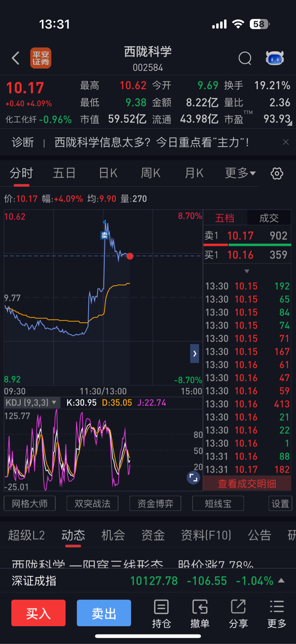This screenshot has height=644, width=296.
Task: Open the 更多 menu icon
Action: click(277, 614)
